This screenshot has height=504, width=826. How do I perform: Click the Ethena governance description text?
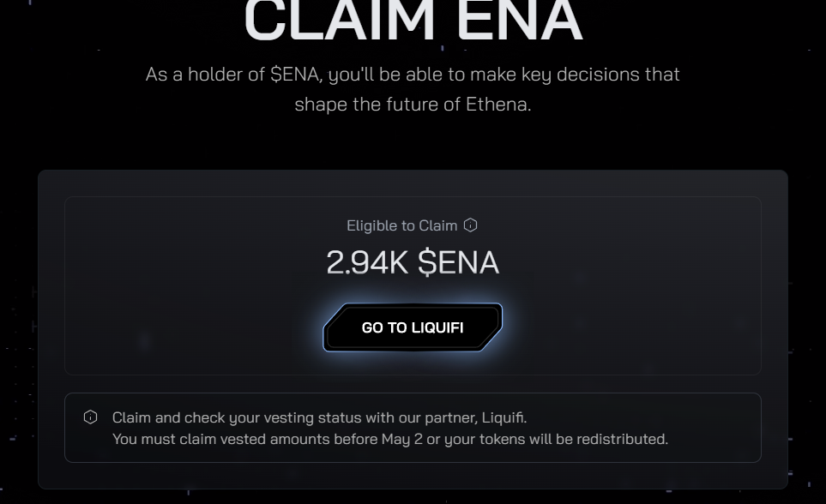click(413, 88)
